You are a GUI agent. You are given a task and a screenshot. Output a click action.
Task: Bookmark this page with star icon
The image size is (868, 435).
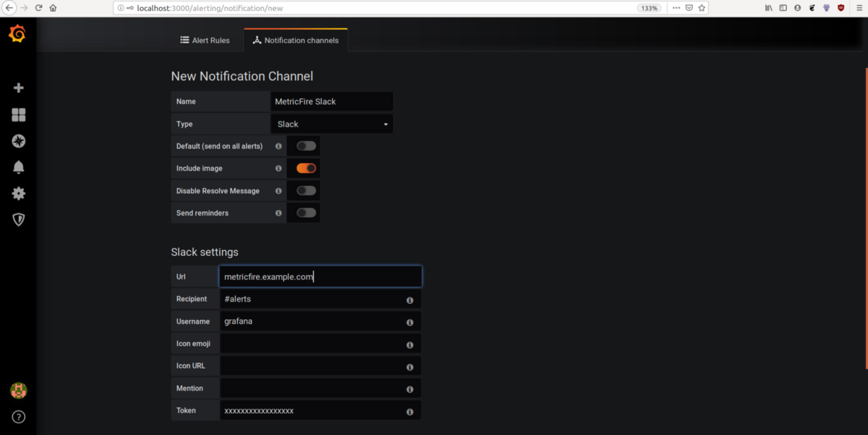pos(702,8)
